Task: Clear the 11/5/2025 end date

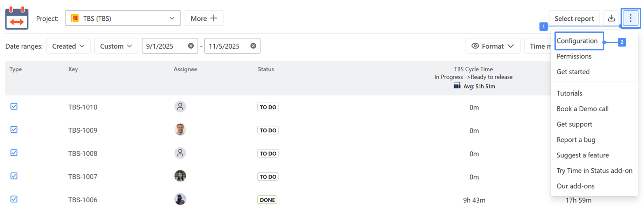Action: 253,46
